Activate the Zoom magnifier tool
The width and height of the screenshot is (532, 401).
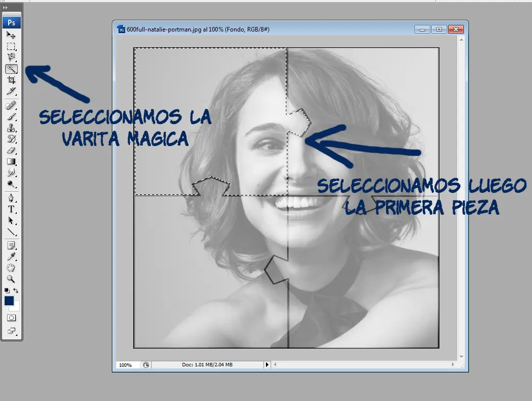[x=11, y=279]
